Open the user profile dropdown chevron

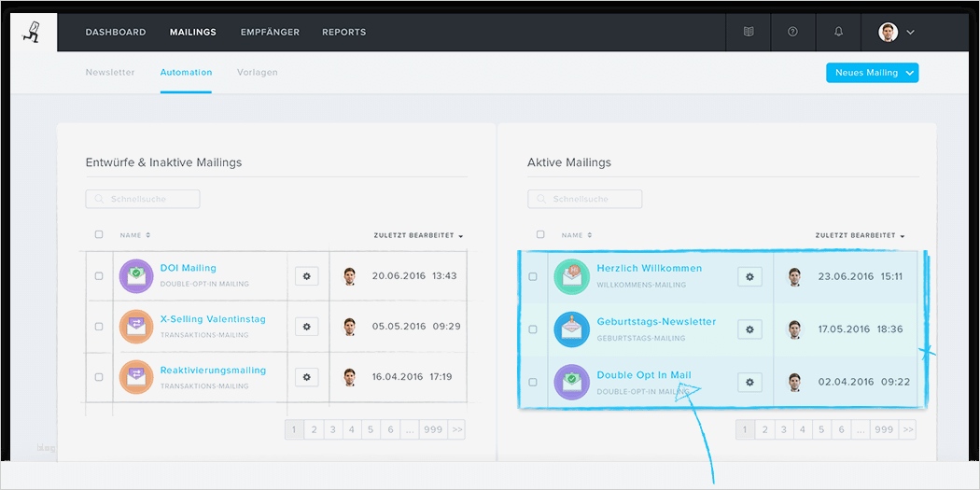911,32
